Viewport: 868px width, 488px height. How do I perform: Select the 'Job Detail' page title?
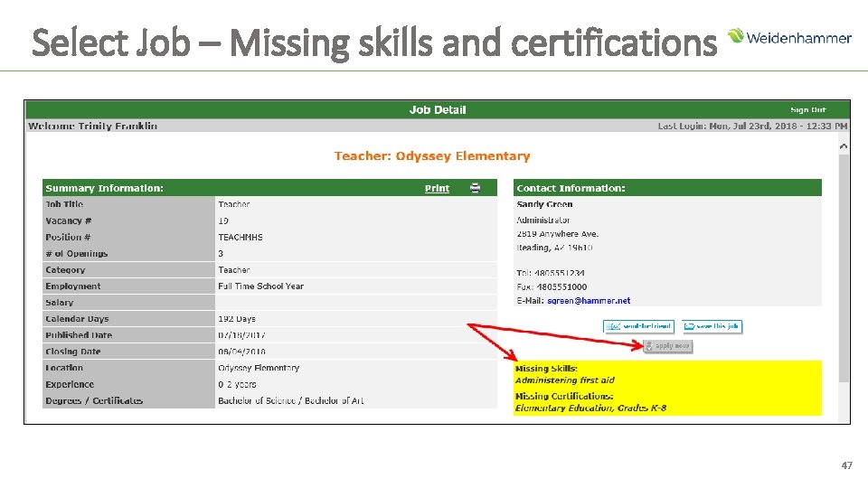point(438,110)
